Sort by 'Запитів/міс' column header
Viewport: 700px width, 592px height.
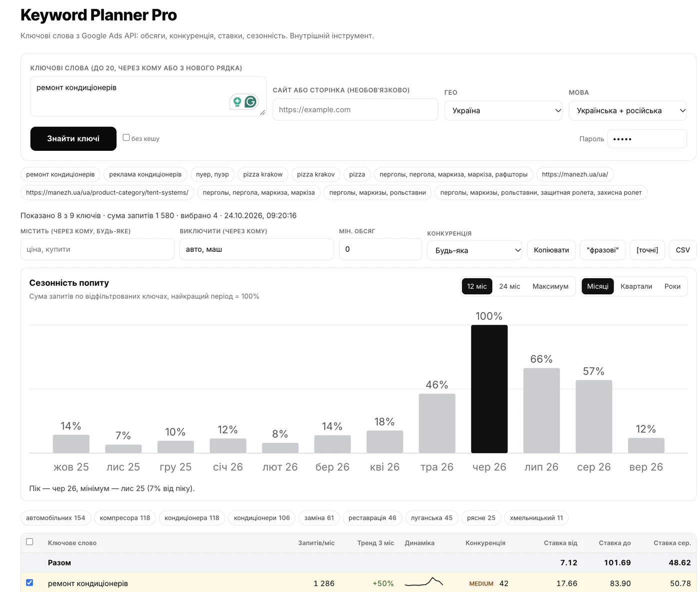tap(316, 543)
